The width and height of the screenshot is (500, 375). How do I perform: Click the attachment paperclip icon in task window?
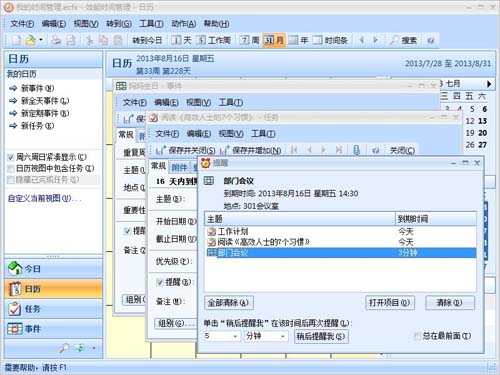point(356,150)
